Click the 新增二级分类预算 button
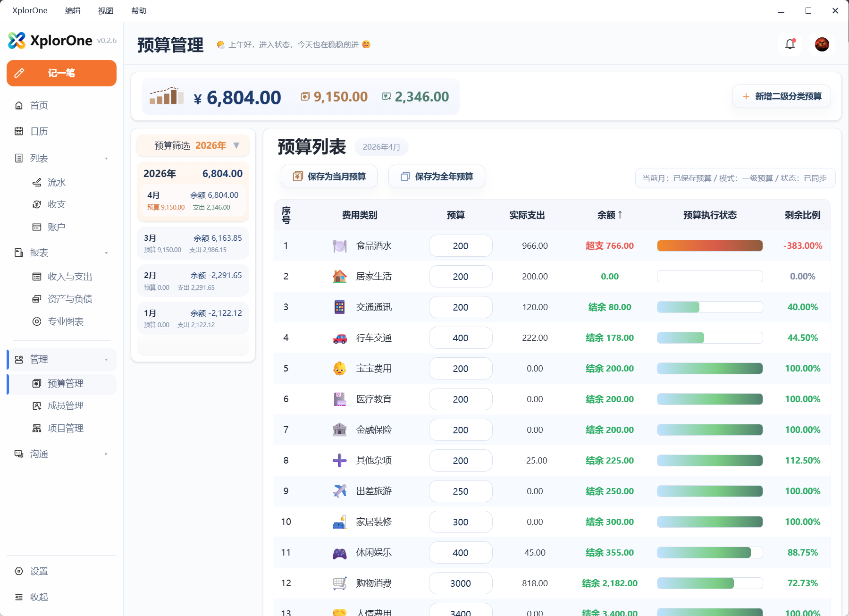849x616 pixels. (x=781, y=96)
